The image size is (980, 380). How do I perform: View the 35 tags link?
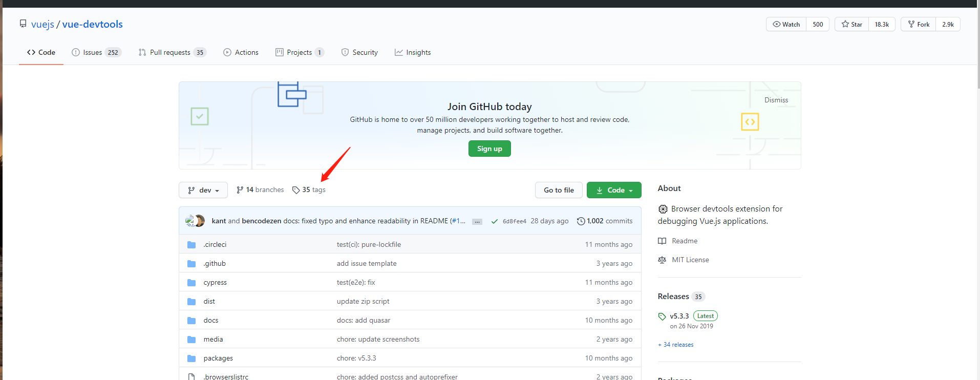(x=309, y=190)
